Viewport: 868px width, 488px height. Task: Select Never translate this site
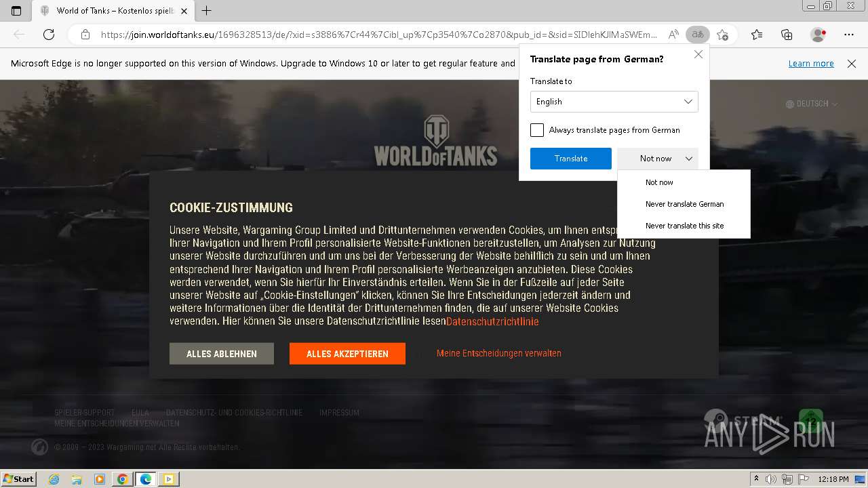click(x=684, y=226)
